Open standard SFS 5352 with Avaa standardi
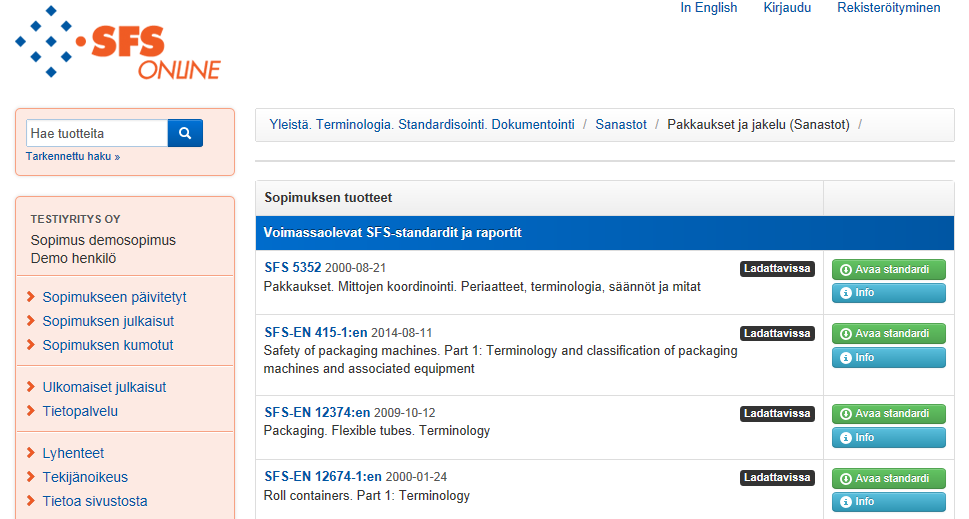This screenshot has width=969, height=519. (889, 269)
